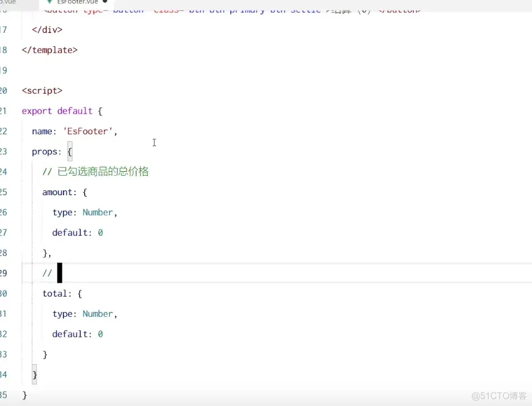The height and width of the screenshot is (406, 532).
Task: Click the total property key
Action: [x=55, y=294]
